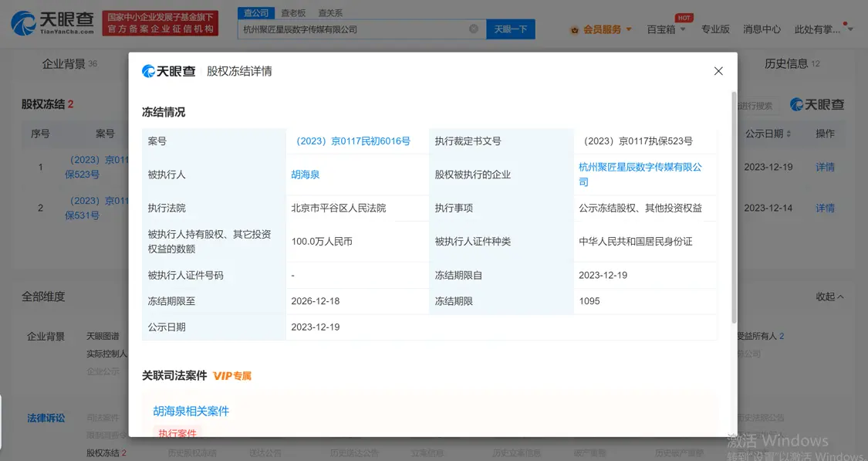Open 股权冻结 2 item at bottom
The height and width of the screenshot is (461, 868).
click(106, 453)
